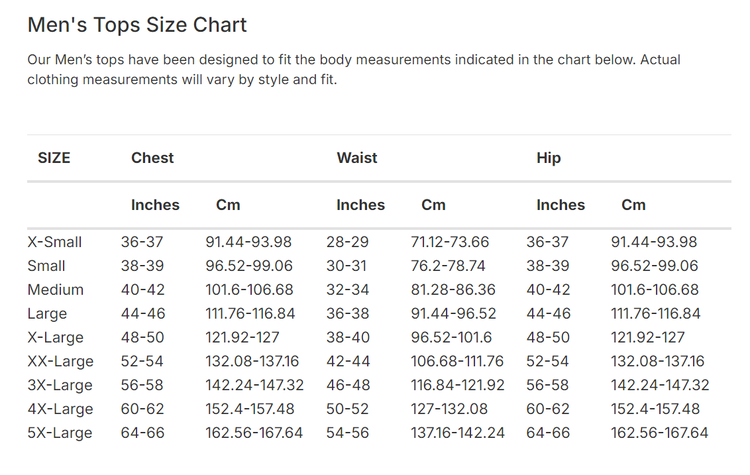
Task: Click the Inches subheader under Hip
Action: click(560, 205)
